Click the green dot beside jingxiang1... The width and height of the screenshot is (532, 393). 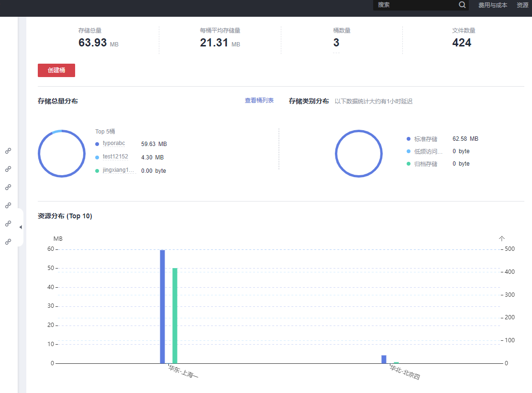coord(97,171)
